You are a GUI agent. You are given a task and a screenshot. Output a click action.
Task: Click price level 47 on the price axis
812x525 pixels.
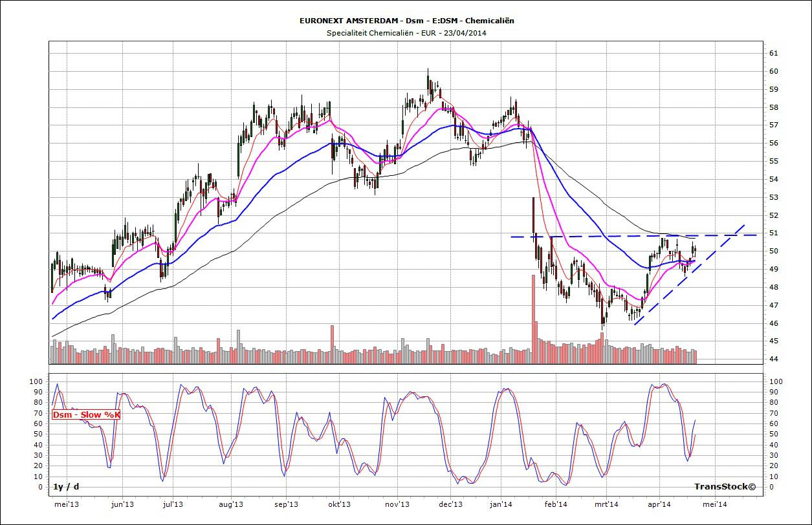point(774,305)
